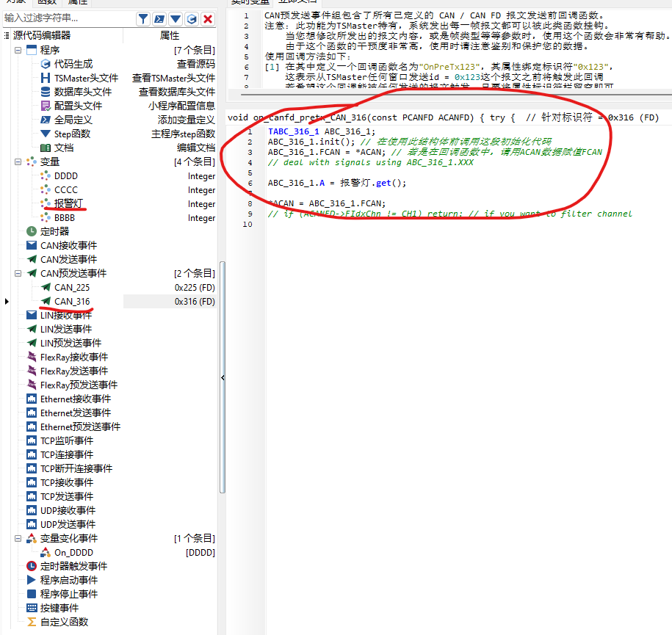Select FlexRay接收事件 icon
Image resolution: width=672 pixels, height=635 pixels.
coord(32,357)
